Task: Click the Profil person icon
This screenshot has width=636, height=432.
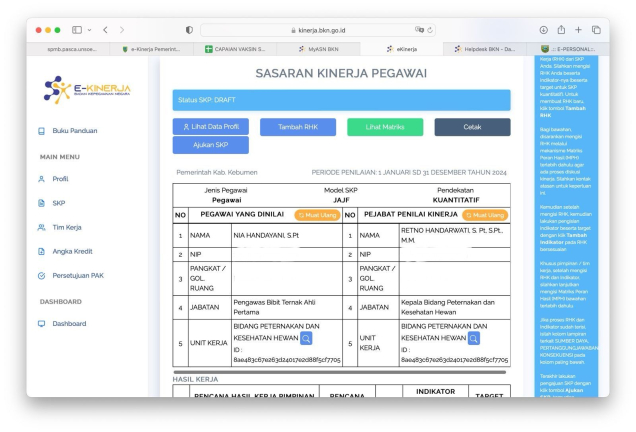Action: click(41, 179)
